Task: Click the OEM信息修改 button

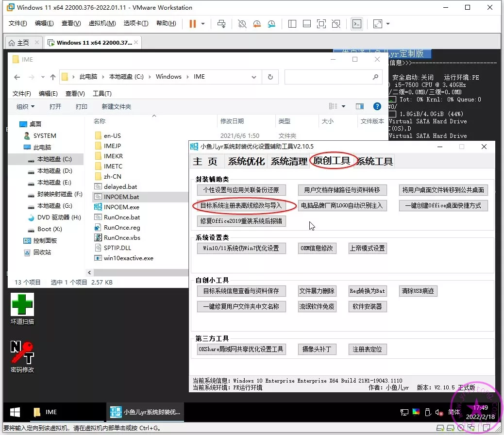Action: 317,248
